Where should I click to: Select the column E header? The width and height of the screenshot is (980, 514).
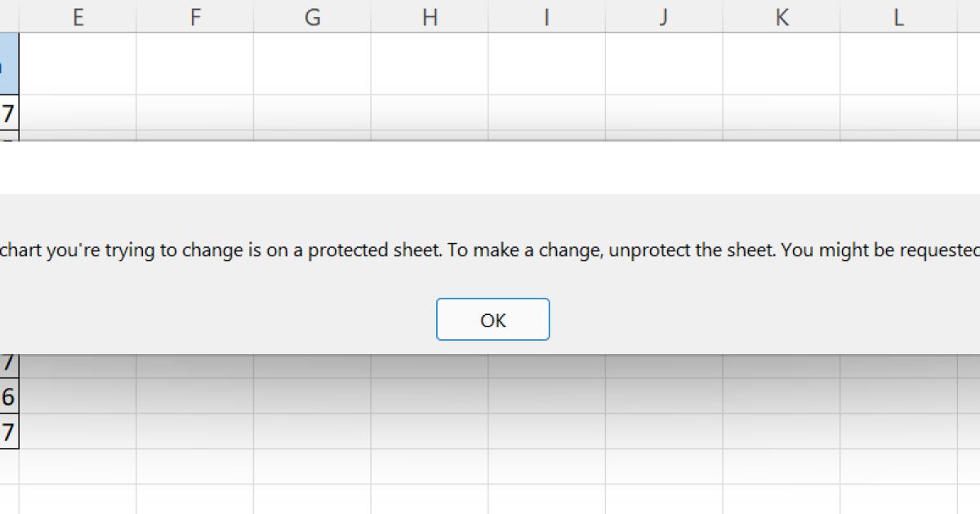coord(78,17)
